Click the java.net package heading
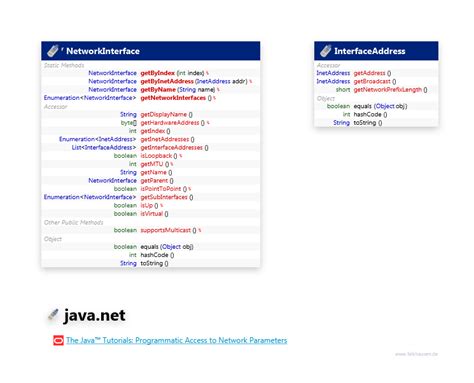The height and width of the screenshot is (383, 474). [94, 315]
